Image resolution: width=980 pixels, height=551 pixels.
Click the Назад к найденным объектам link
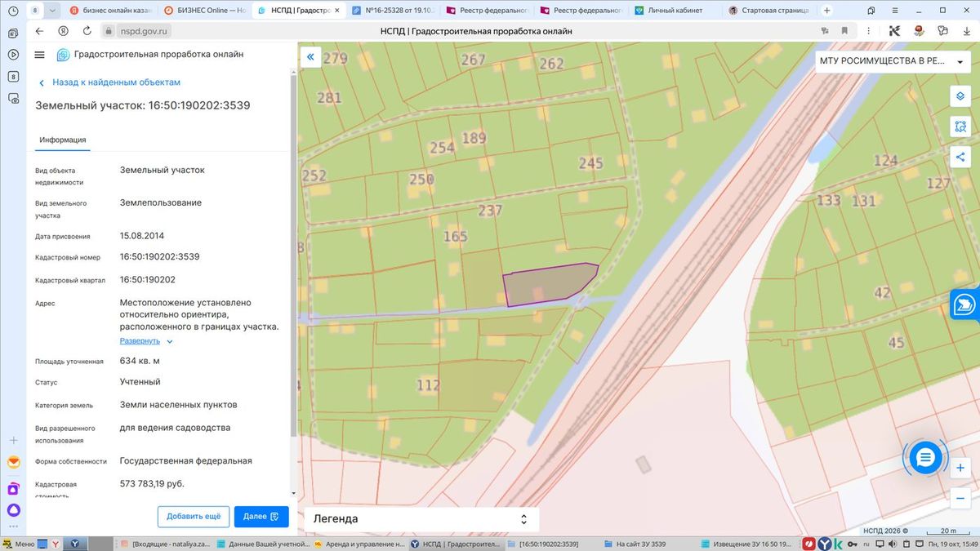pyautogui.click(x=109, y=82)
